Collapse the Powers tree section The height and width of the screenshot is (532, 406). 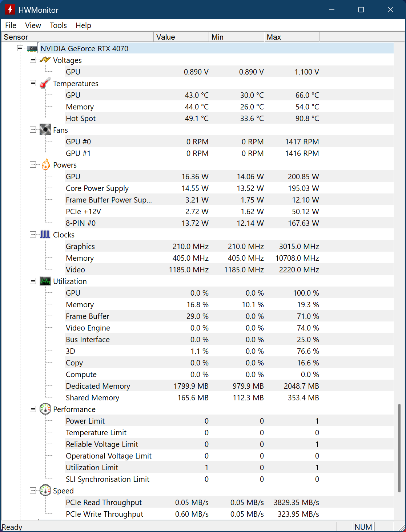pyautogui.click(x=33, y=165)
